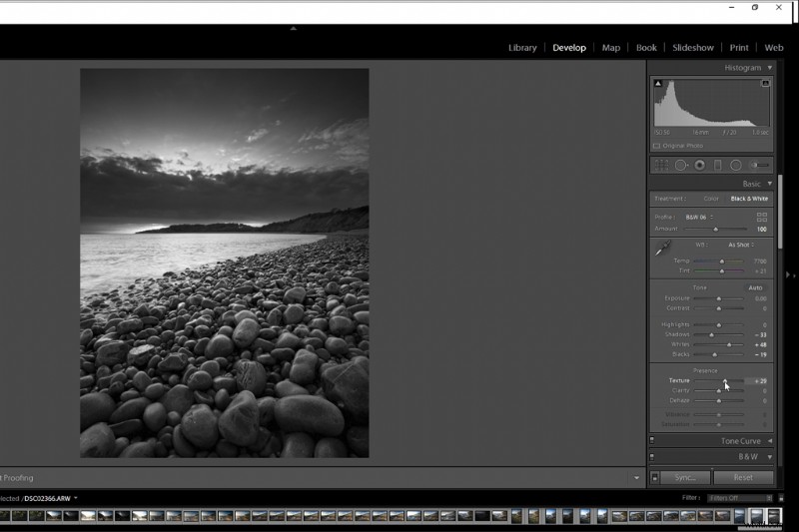The image size is (799, 532).
Task: Click the Shadows slider handle
Action: click(x=711, y=335)
